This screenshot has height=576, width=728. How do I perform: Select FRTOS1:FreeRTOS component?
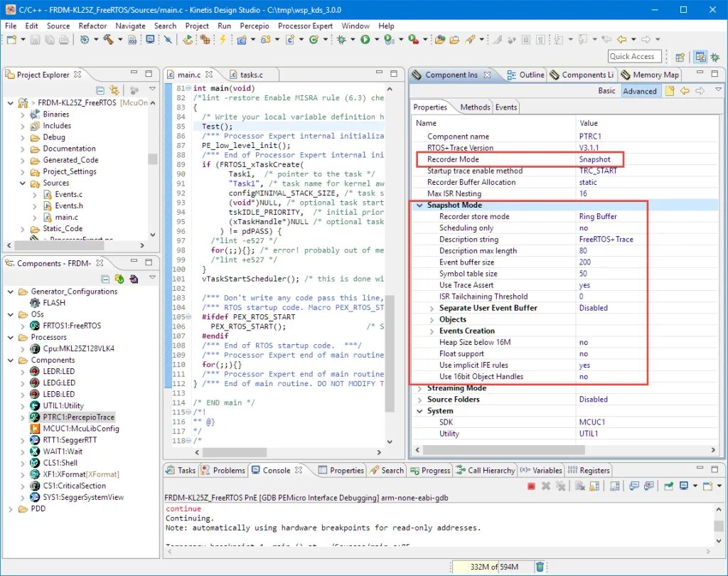pyautogui.click(x=72, y=326)
